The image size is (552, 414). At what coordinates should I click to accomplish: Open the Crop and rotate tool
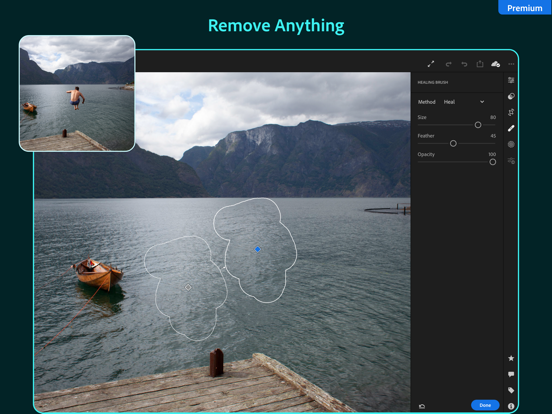pyautogui.click(x=511, y=112)
